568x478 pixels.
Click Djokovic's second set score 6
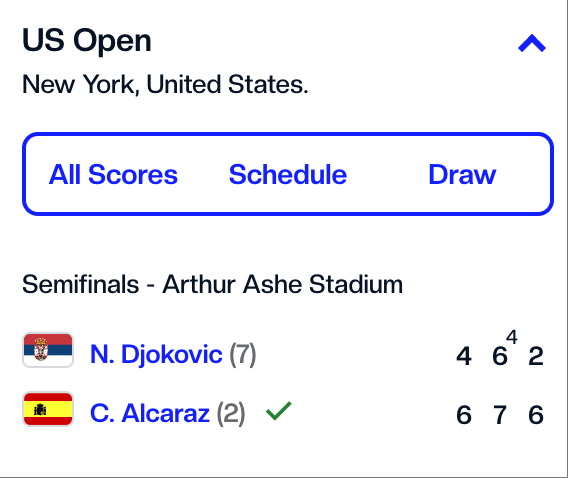coord(500,356)
